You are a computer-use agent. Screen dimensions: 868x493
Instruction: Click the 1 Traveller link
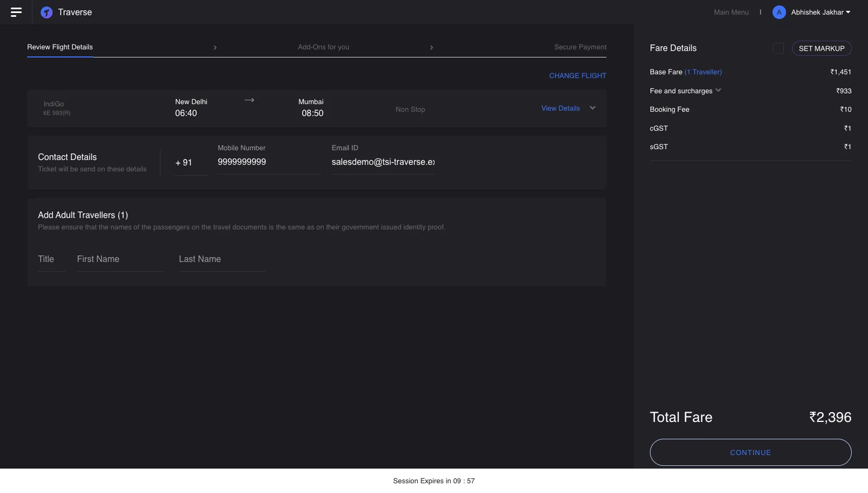pyautogui.click(x=703, y=72)
